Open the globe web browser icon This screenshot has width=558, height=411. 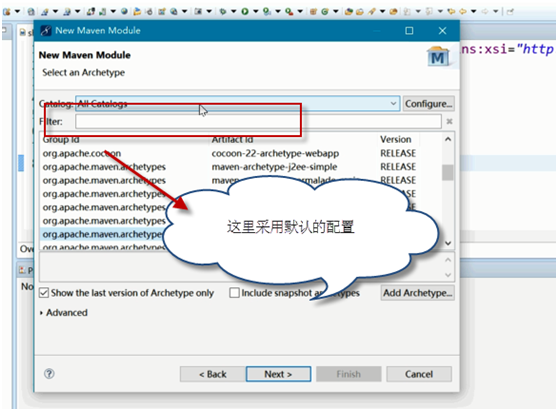(x=124, y=11)
